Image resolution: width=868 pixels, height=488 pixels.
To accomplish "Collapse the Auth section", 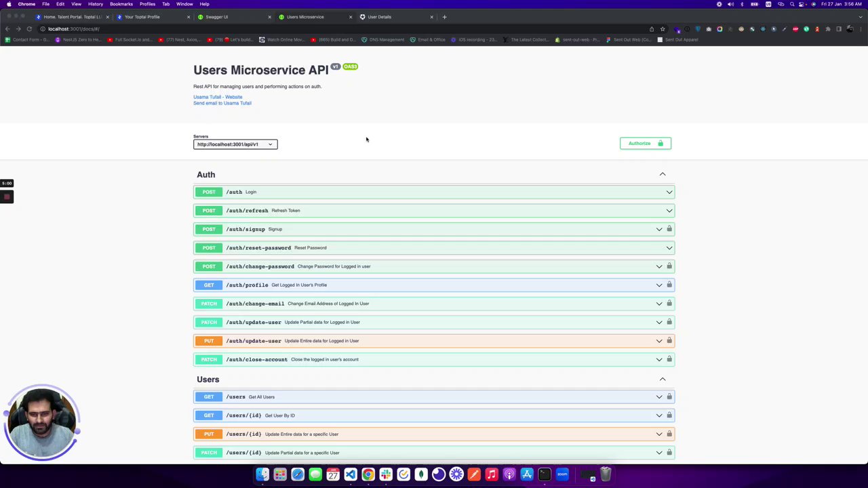I will (663, 174).
